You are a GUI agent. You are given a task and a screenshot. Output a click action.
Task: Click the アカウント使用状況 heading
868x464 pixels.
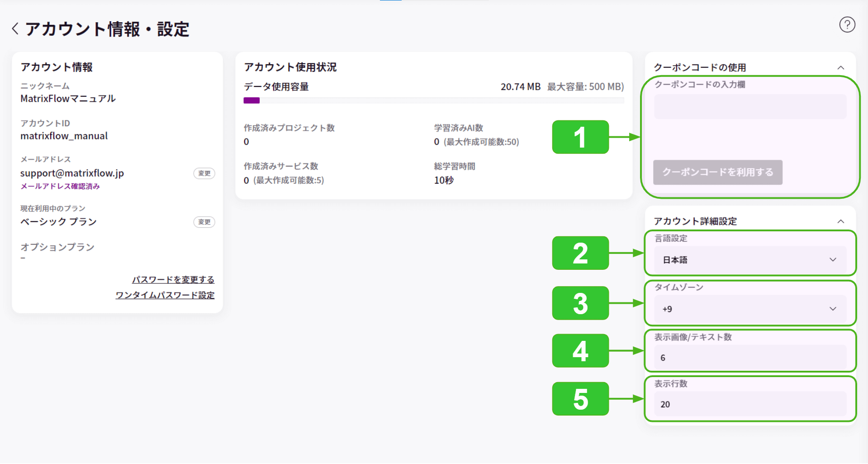coord(290,67)
